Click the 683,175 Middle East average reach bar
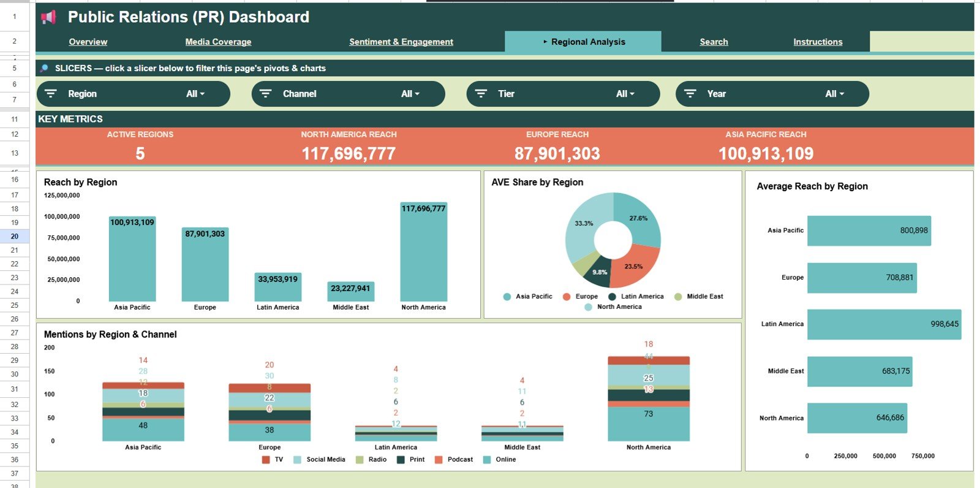The width and height of the screenshot is (980, 488). [860, 372]
